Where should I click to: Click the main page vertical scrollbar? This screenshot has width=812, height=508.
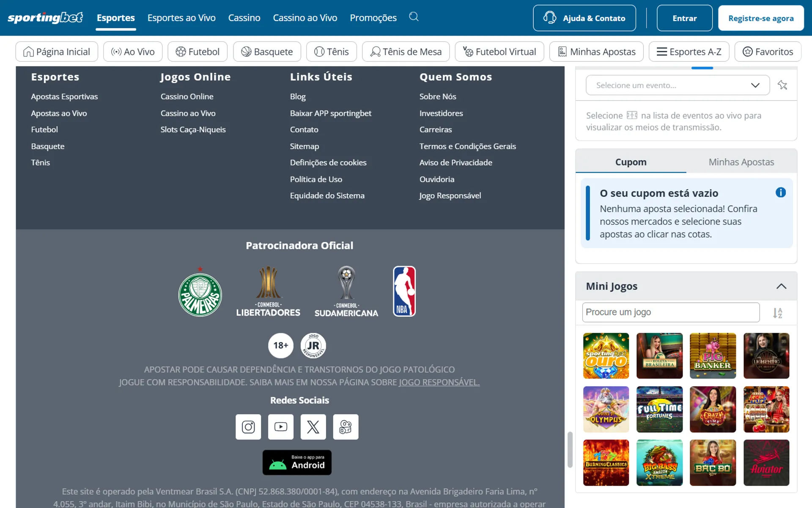click(x=570, y=450)
